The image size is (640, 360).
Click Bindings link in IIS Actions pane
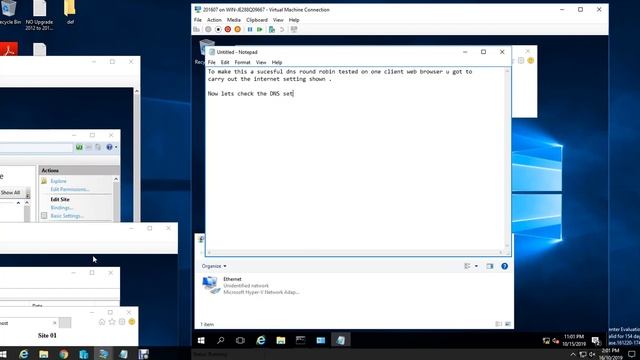pyautogui.click(x=62, y=208)
